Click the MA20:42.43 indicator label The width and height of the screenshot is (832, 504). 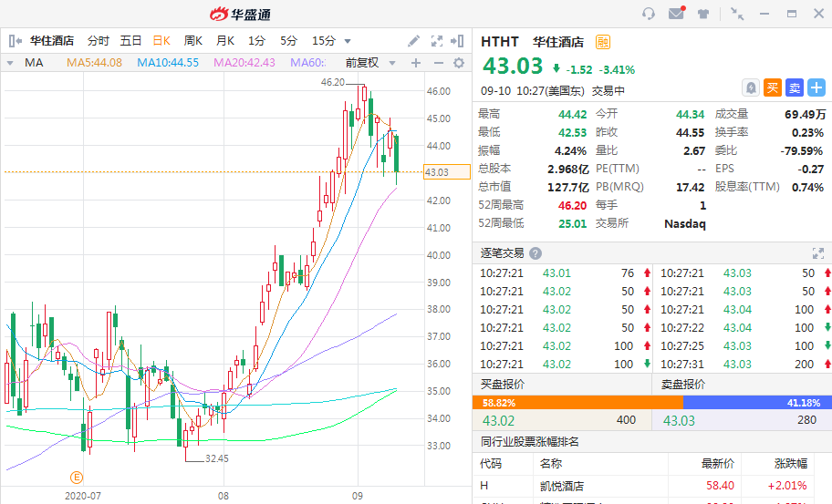coord(244,63)
